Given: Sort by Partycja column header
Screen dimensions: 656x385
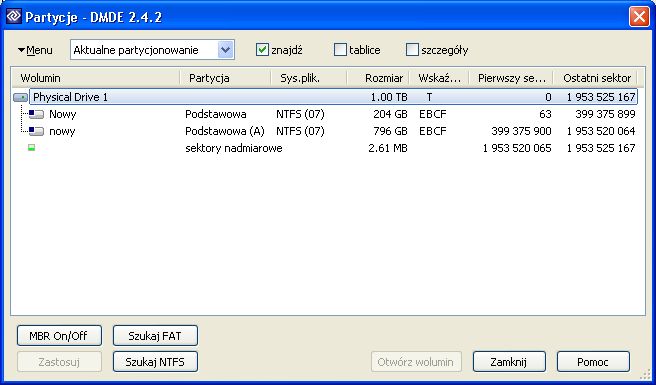Looking at the screenshot, I should [x=226, y=78].
